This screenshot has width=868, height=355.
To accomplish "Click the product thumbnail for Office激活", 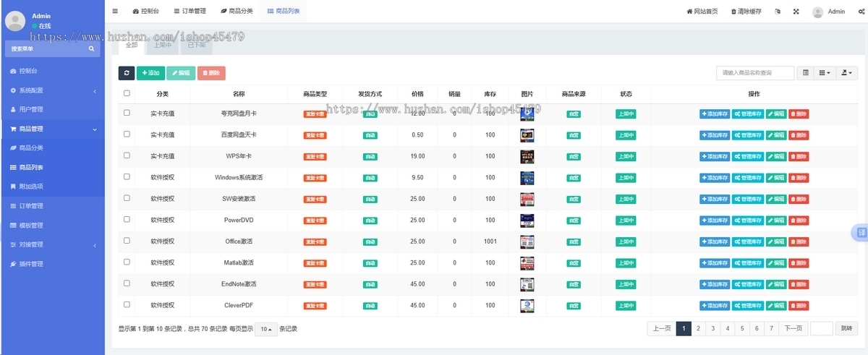I will coord(527,241).
